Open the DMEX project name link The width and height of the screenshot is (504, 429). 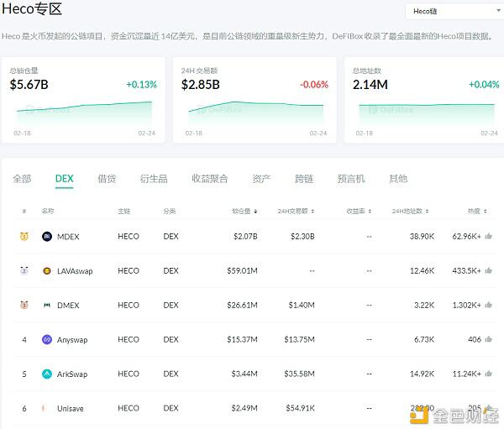[x=68, y=306]
